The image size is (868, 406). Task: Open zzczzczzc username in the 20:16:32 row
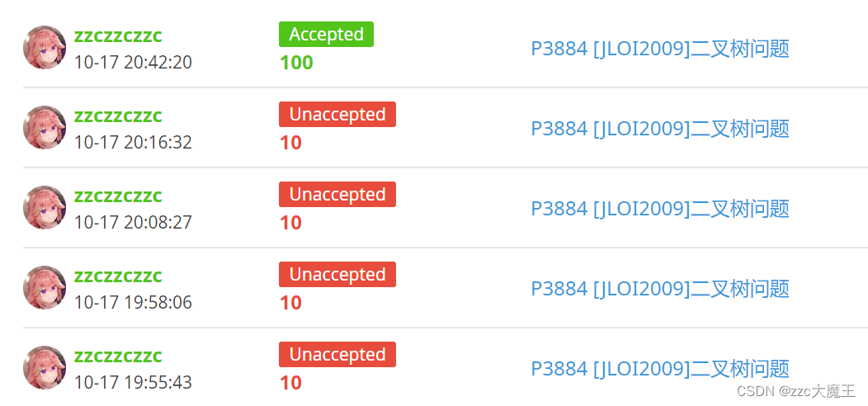(118, 116)
